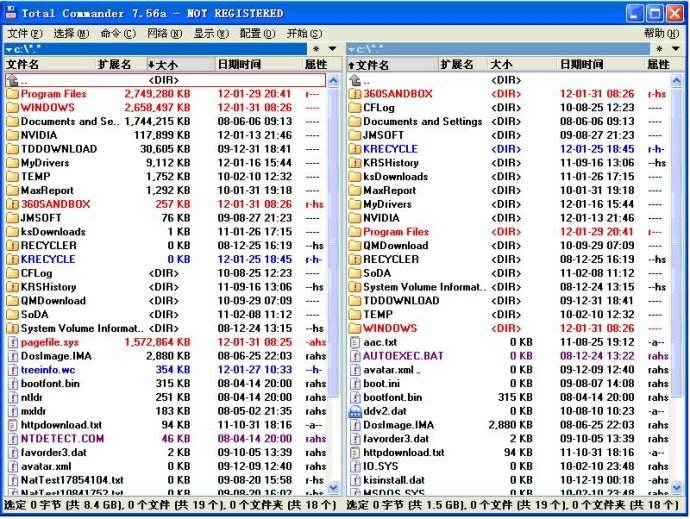Open the 开始 menu in menu bar
Image resolution: width=690 pixels, height=519 pixels.
click(304, 33)
